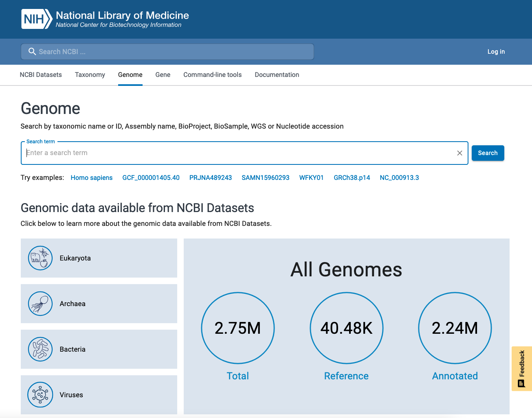The height and width of the screenshot is (418, 532).
Task: Click the Viruses icon circle
Action: pos(40,395)
